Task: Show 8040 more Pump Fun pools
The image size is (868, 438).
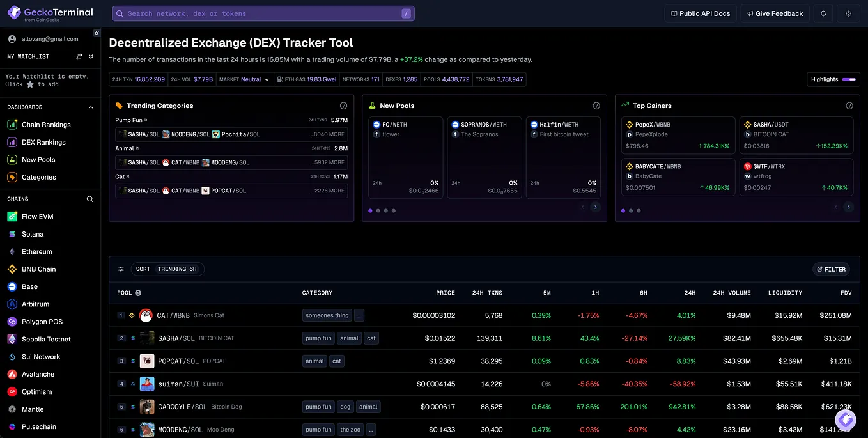Action: pos(328,134)
